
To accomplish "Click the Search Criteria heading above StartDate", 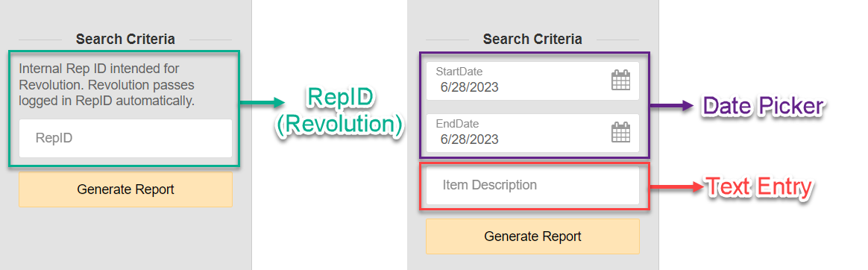I will pyautogui.click(x=532, y=40).
